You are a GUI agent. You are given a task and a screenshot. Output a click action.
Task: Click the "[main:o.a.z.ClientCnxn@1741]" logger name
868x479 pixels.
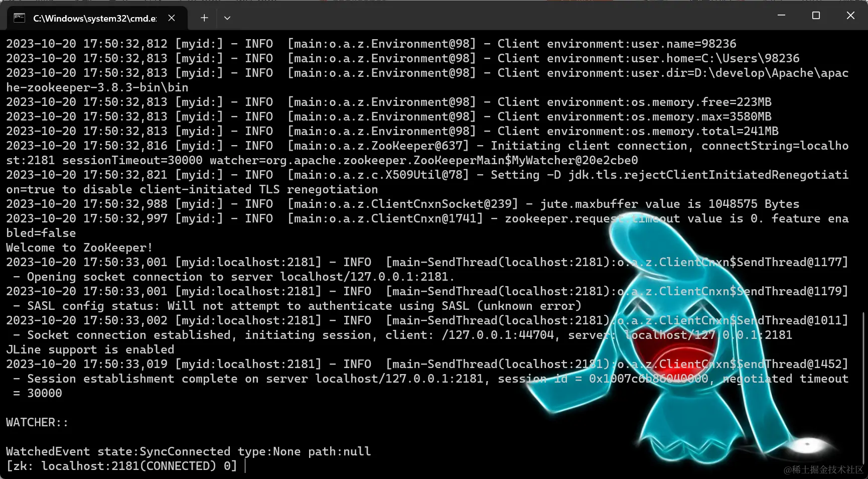coord(385,218)
